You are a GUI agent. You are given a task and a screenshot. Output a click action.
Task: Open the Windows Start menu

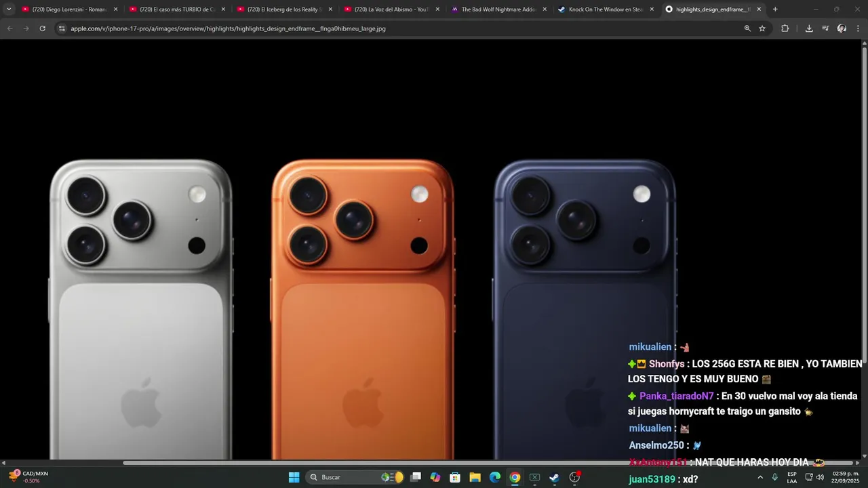click(294, 477)
